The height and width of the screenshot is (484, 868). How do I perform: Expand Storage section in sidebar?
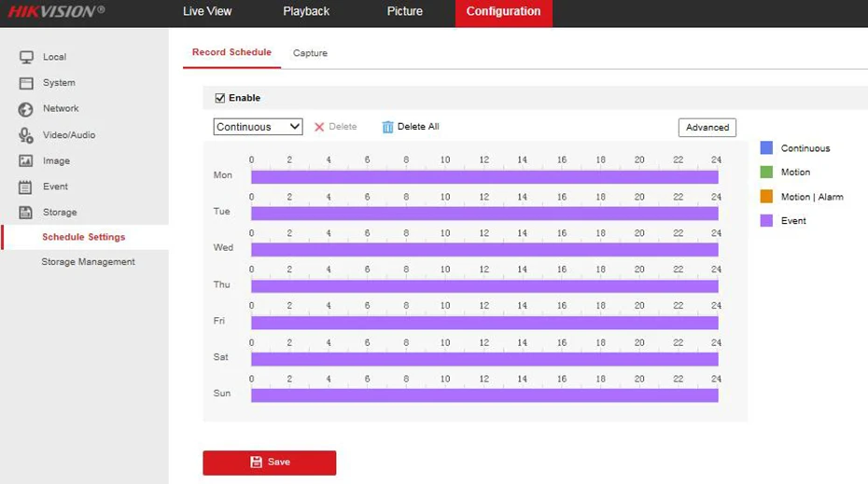point(60,213)
